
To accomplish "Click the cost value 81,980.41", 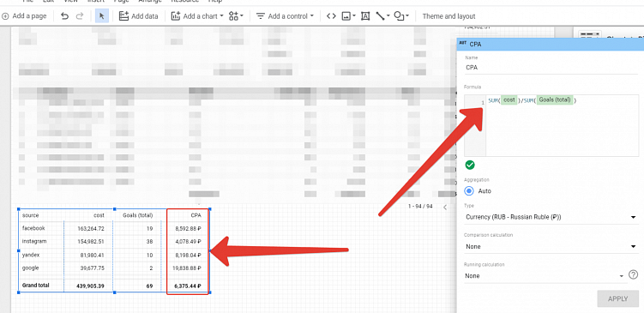I will (92, 255).
